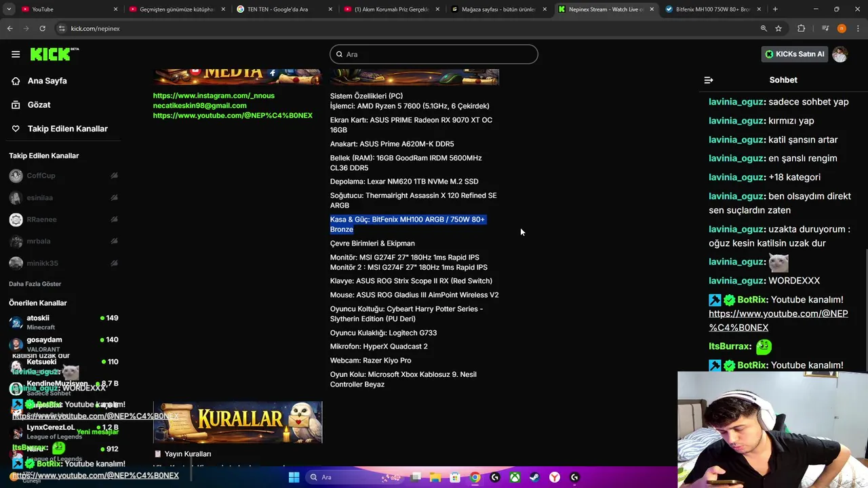The image size is (868, 488).
Task: Open the YouTube link in BotRix chat message
Action: point(778,321)
